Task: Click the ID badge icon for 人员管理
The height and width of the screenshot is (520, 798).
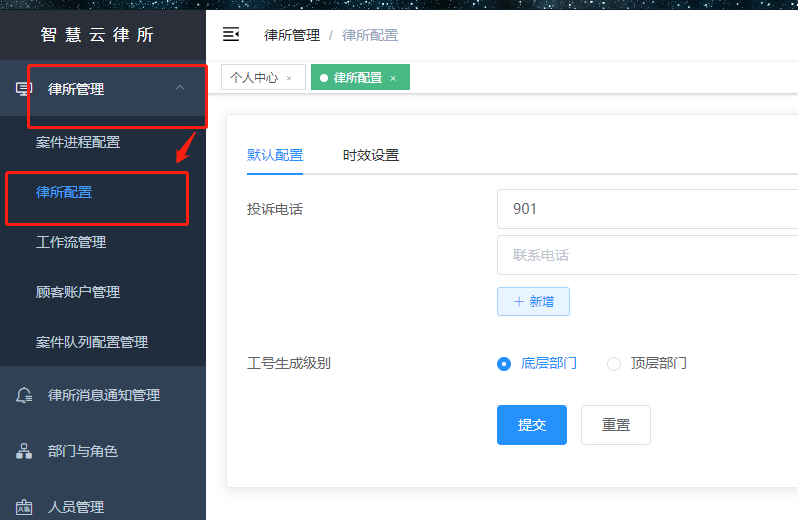Action: pyautogui.click(x=24, y=507)
